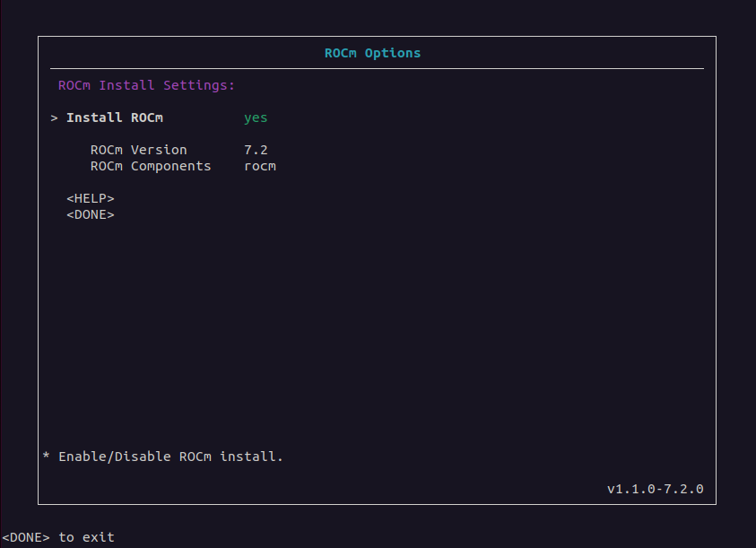Click the word "Version" in the menu
The height and width of the screenshot is (548, 756).
click(159, 150)
